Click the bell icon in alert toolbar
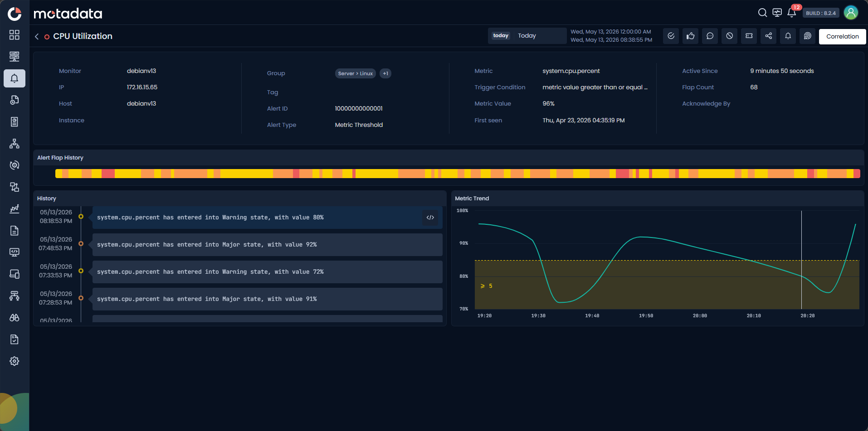Image resolution: width=868 pixels, height=431 pixels. pos(788,36)
